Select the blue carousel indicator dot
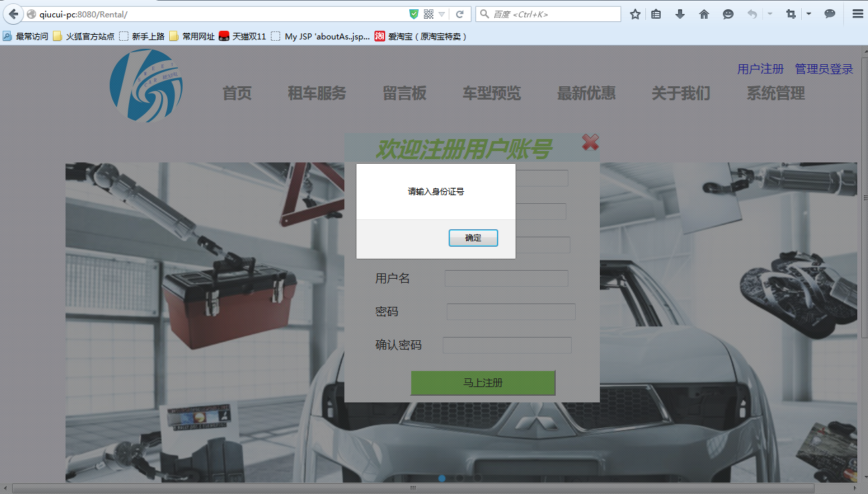868x494 pixels. pos(442,478)
